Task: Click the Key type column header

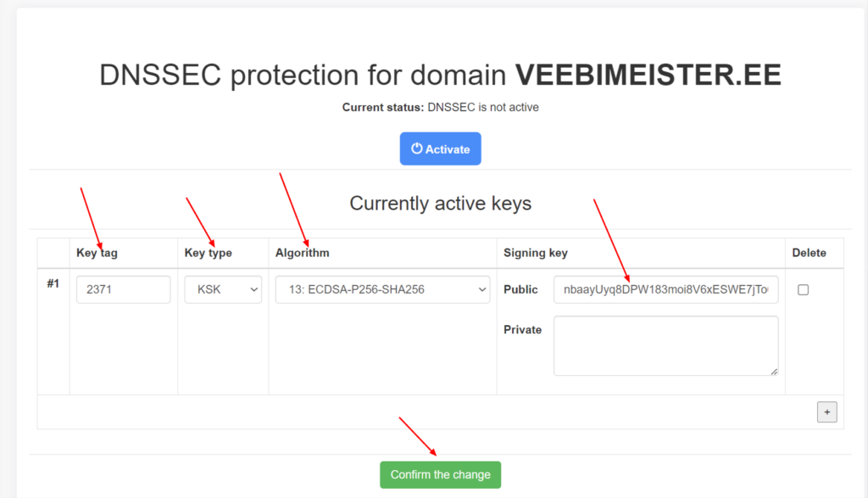Action: (x=208, y=253)
